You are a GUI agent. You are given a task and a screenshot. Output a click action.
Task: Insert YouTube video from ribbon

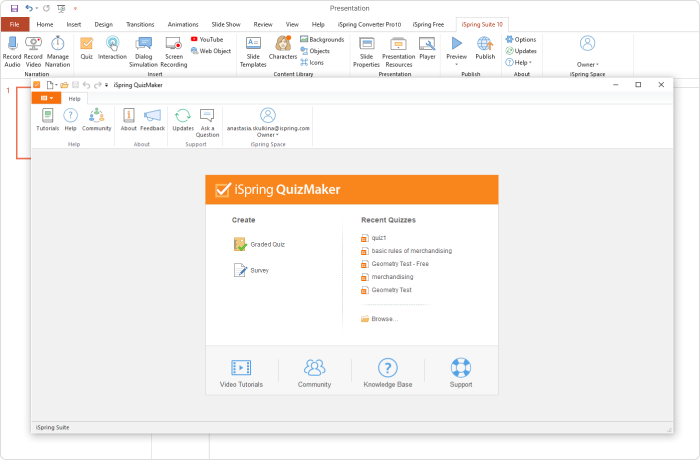207,39
